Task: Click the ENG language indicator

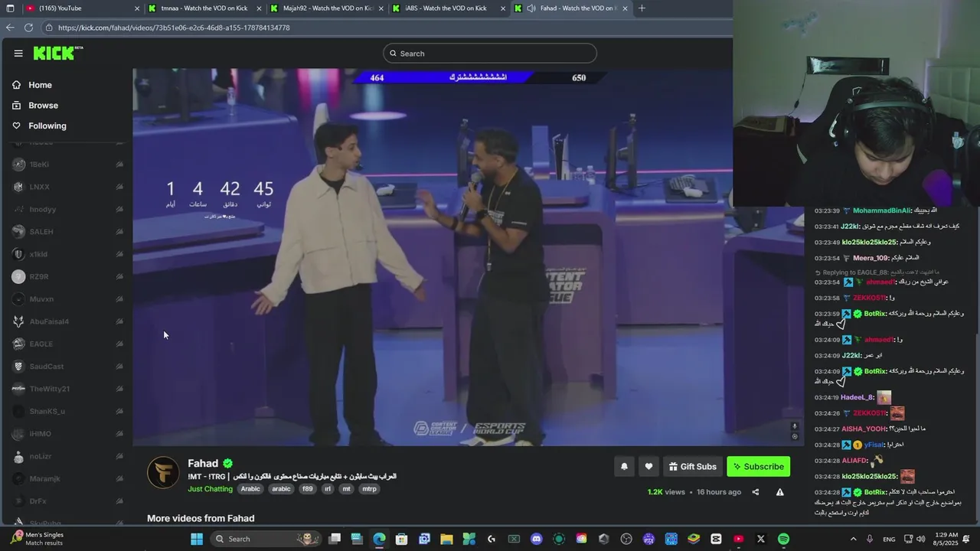Action: [x=889, y=539]
